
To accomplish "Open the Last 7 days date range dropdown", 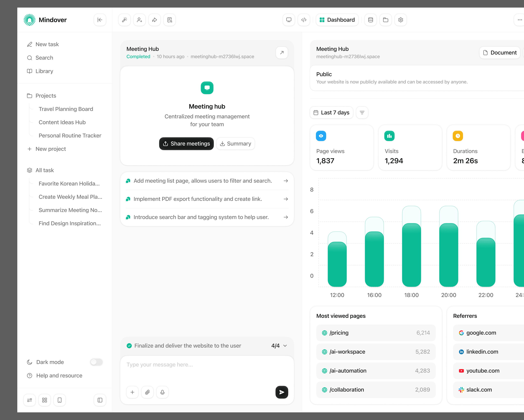I will point(331,112).
